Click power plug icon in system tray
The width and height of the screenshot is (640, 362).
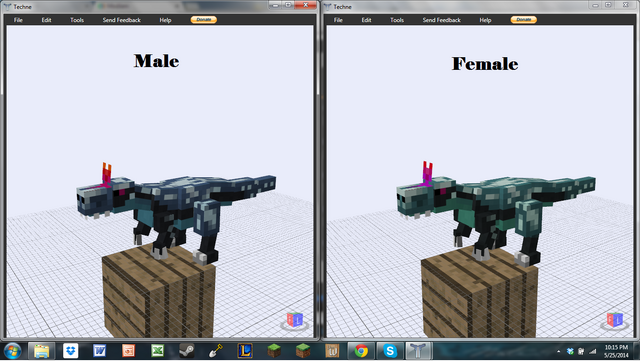click(x=581, y=351)
